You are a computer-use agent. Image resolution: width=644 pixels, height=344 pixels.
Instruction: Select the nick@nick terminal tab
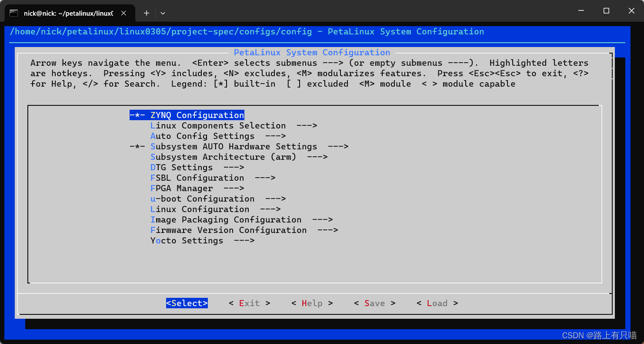click(70, 13)
